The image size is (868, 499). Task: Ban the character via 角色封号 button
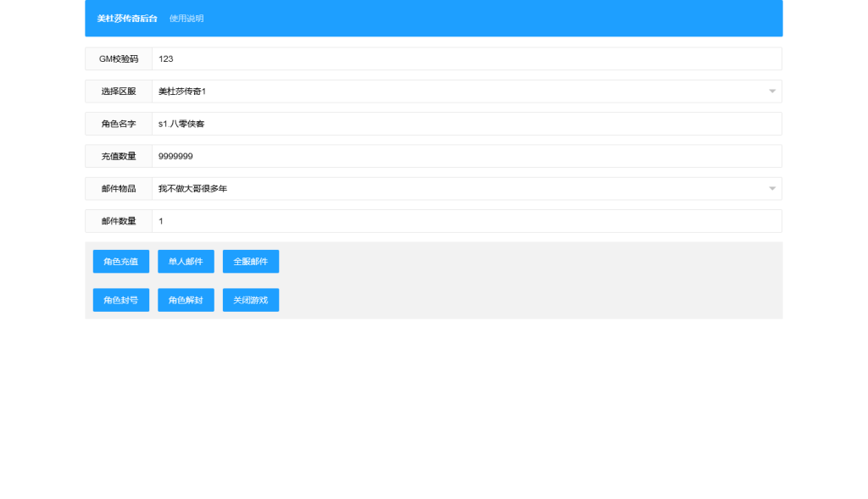tap(120, 300)
